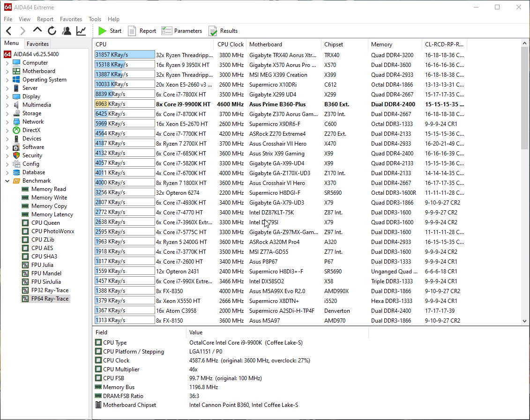
Task: Select the Memory Latency benchmark icon
Action: [x=25, y=214]
